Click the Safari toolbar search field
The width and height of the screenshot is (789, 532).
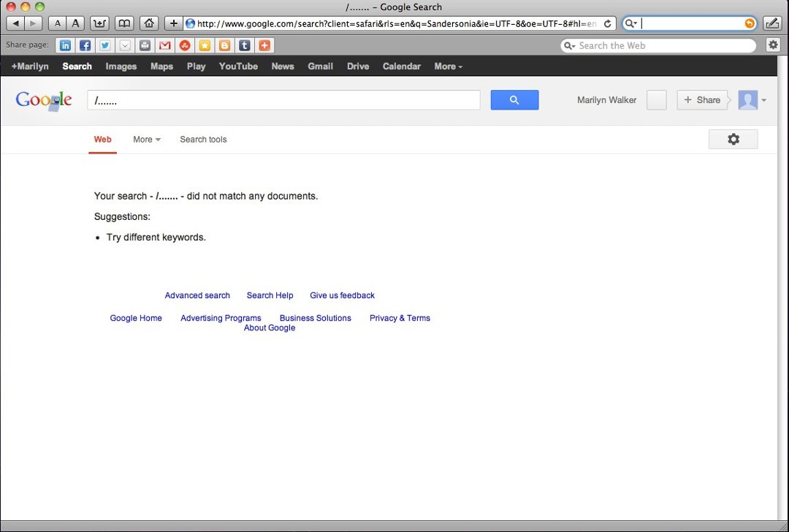pyautogui.click(x=690, y=23)
